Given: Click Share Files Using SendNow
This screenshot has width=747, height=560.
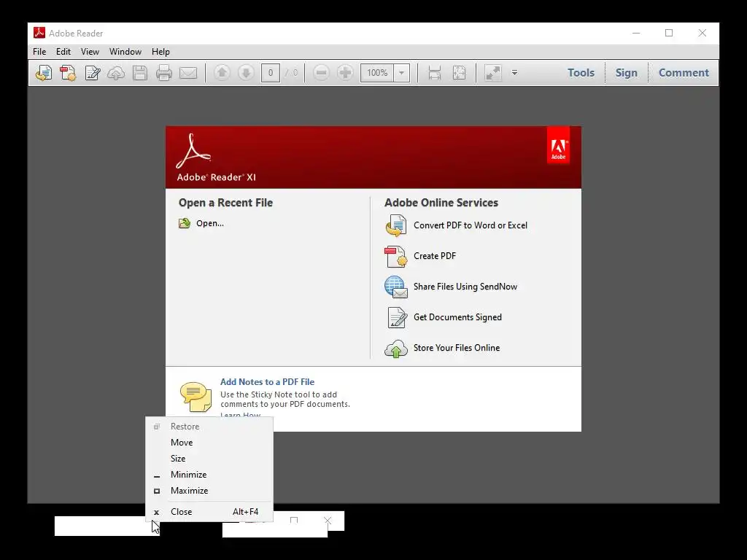Looking at the screenshot, I should [465, 287].
